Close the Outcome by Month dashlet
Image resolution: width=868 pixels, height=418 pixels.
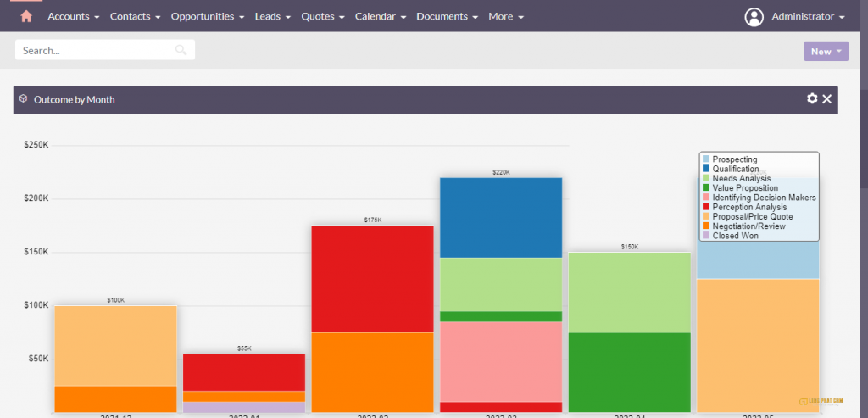(827, 99)
